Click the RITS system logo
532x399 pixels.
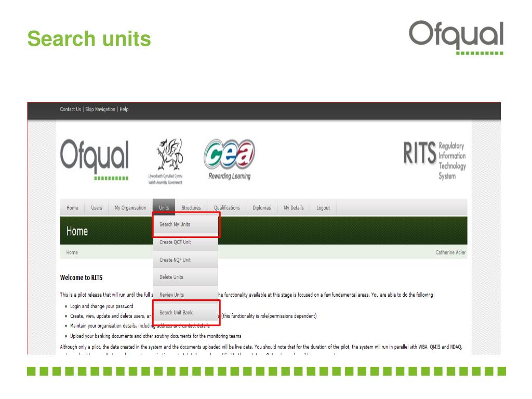click(434, 161)
